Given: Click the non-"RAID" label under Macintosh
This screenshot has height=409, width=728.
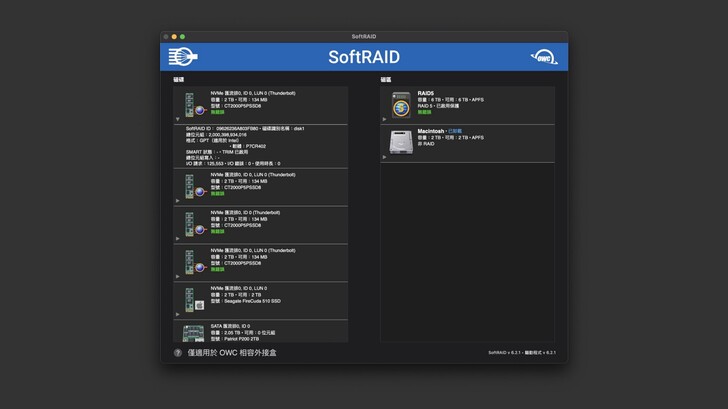Looking at the screenshot, I should point(426,144).
